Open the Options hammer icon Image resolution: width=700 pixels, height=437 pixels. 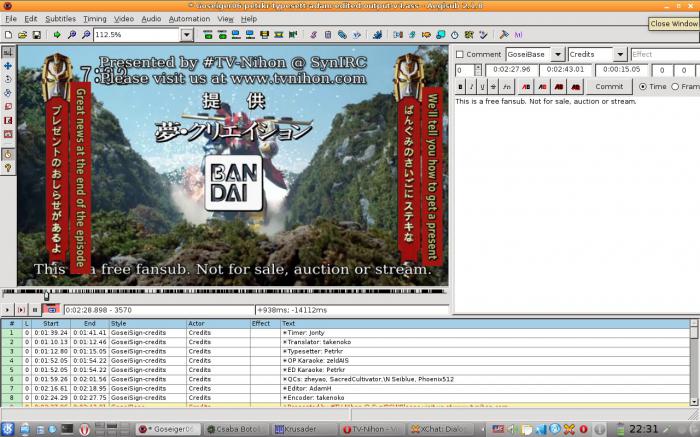[x=504, y=35]
